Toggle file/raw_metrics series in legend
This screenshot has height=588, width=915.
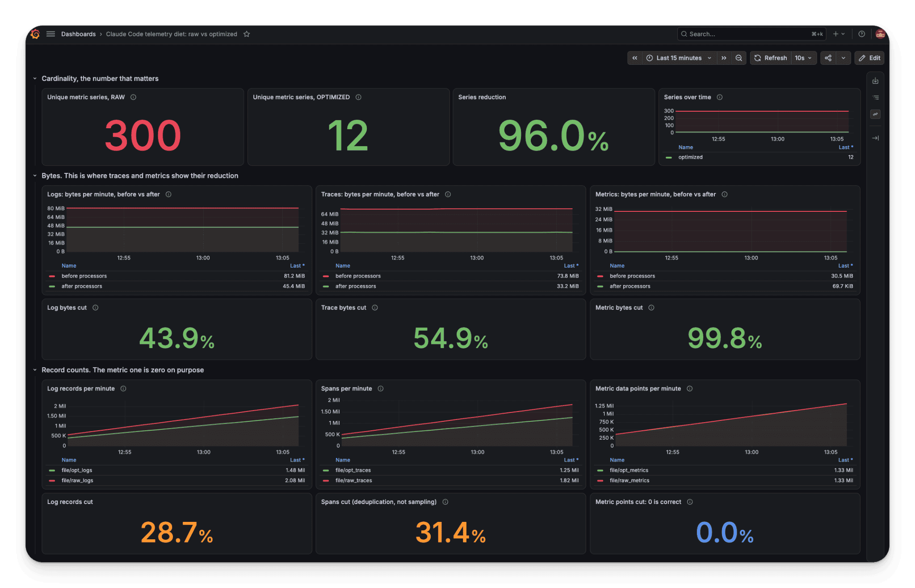pyautogui.click(x=630, y=481)
